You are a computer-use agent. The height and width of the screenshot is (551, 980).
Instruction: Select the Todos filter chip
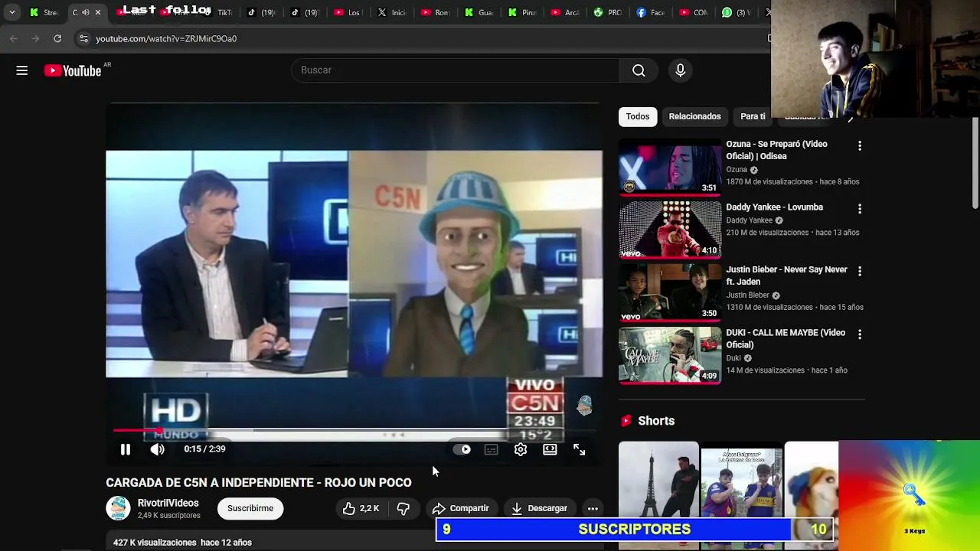click(638, 116)
